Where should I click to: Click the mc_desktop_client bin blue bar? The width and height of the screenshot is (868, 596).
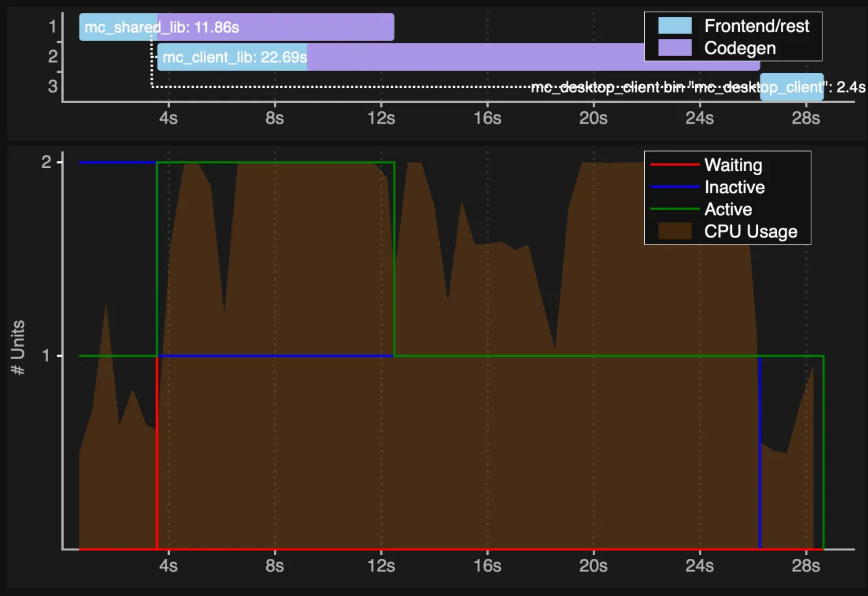(x=791, y=87)
